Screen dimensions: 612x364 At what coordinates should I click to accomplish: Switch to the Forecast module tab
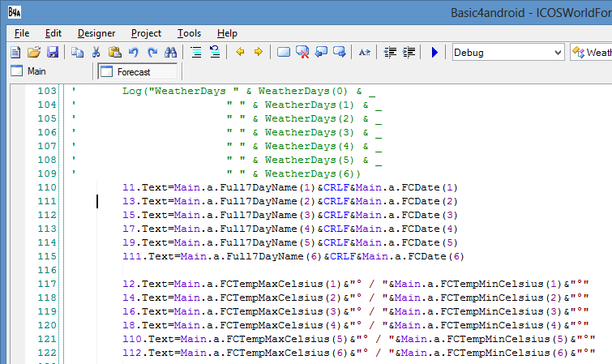pos(137,71)
